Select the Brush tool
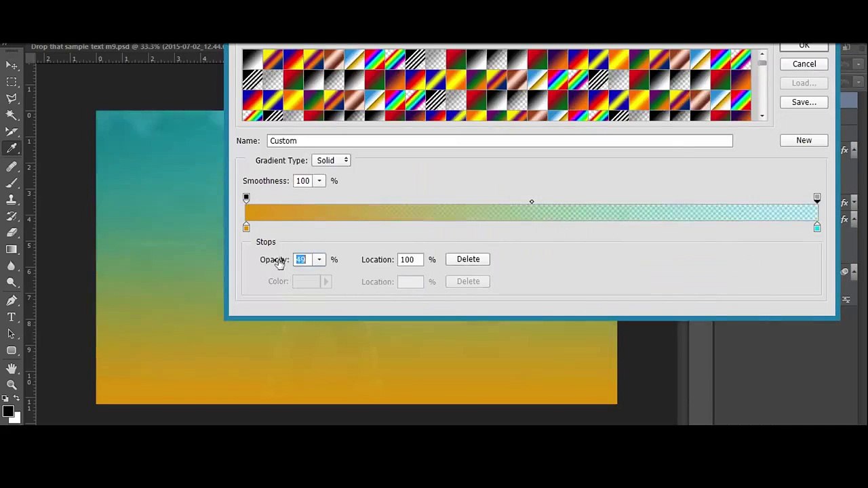The height and width of the screenshot is (488, 868). click(x=12, y=183)
